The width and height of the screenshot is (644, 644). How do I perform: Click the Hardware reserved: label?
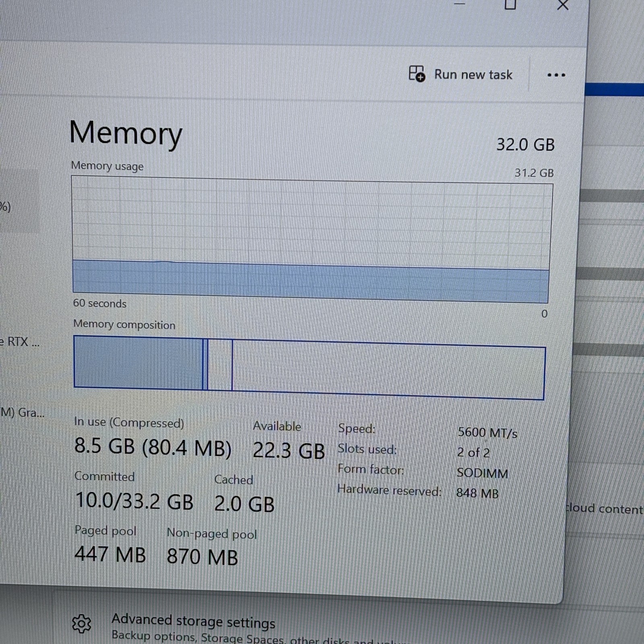coord(389,490)
